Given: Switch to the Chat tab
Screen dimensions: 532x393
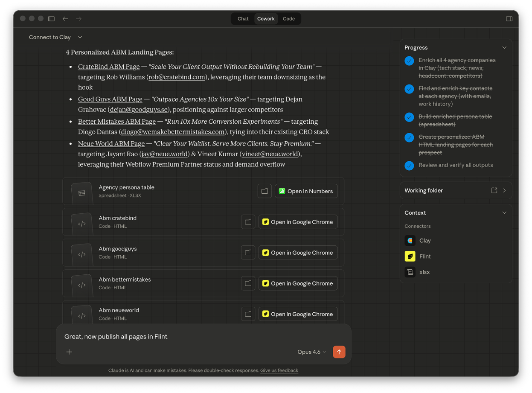Looking at the screenshot, I should [243, 18].
